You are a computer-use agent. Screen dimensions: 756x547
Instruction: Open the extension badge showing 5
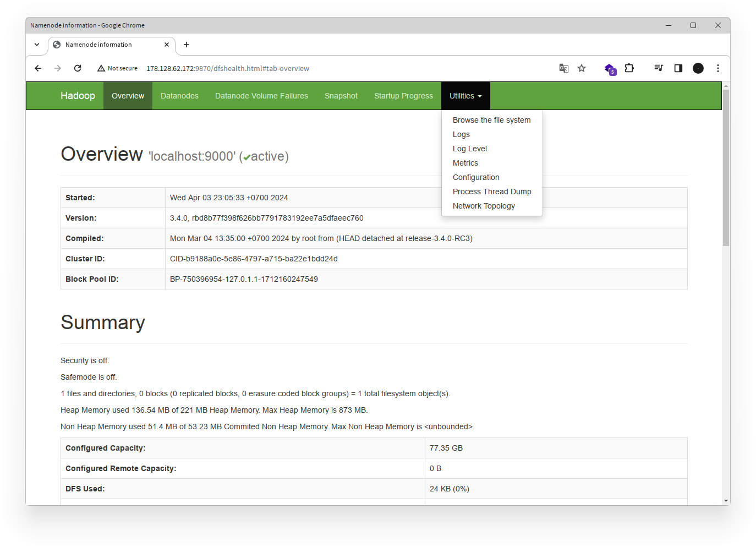tap(610, 68)
